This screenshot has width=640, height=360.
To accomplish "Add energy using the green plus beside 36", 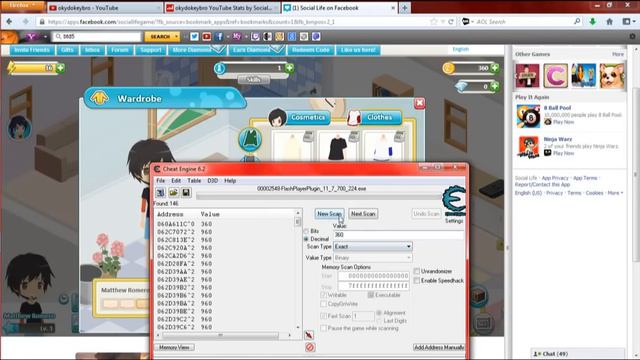I will 60,68.
